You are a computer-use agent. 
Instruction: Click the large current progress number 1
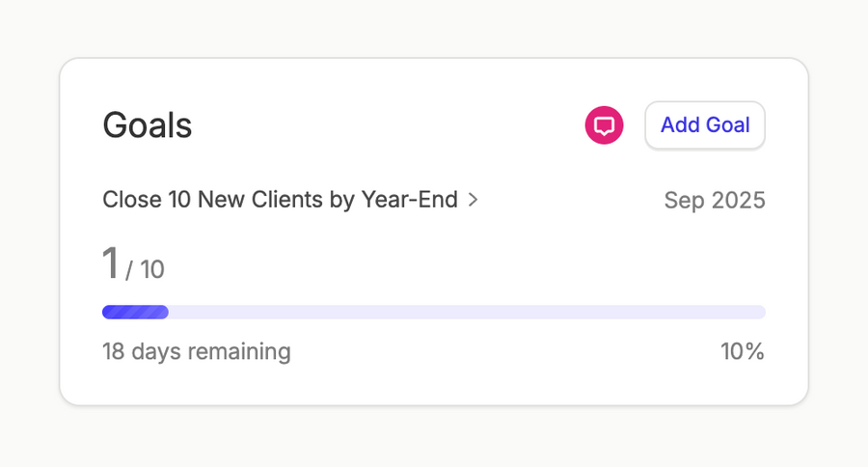[x=111, y=263]
